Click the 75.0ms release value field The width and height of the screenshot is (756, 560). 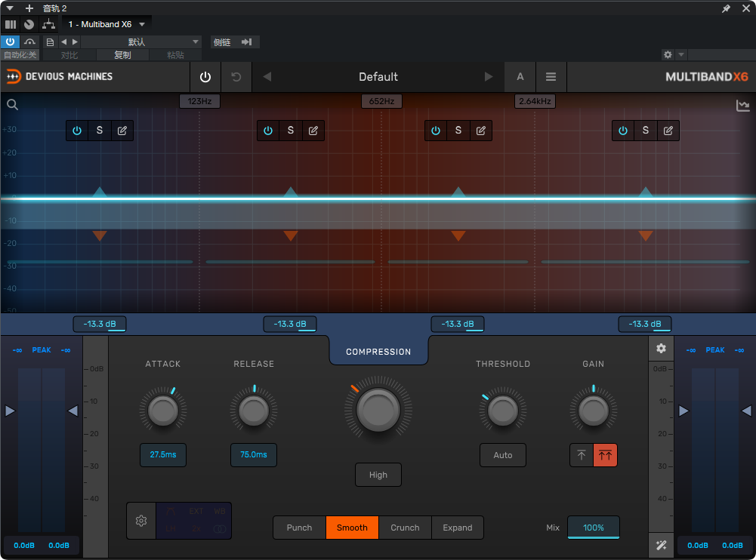point(254,454)
